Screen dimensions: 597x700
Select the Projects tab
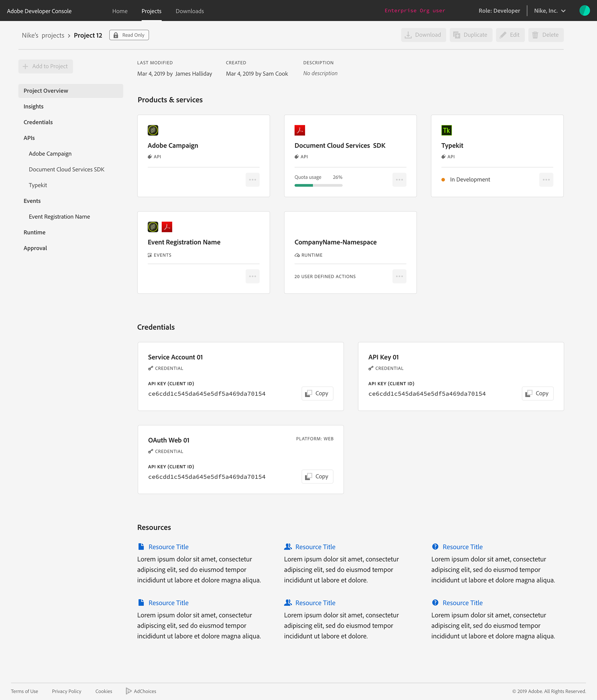(x=151, y=11)
